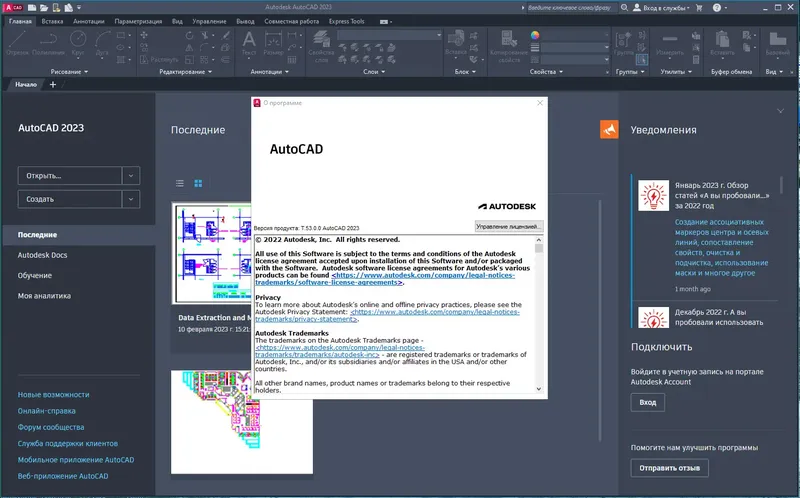
Task: Expand the Слои panel dropdown
Action: [x=374, y=72]
